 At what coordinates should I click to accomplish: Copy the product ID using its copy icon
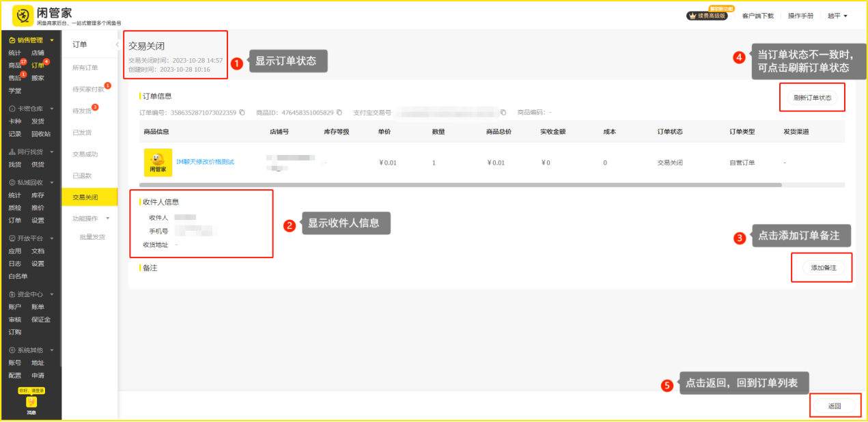(339, 112)
